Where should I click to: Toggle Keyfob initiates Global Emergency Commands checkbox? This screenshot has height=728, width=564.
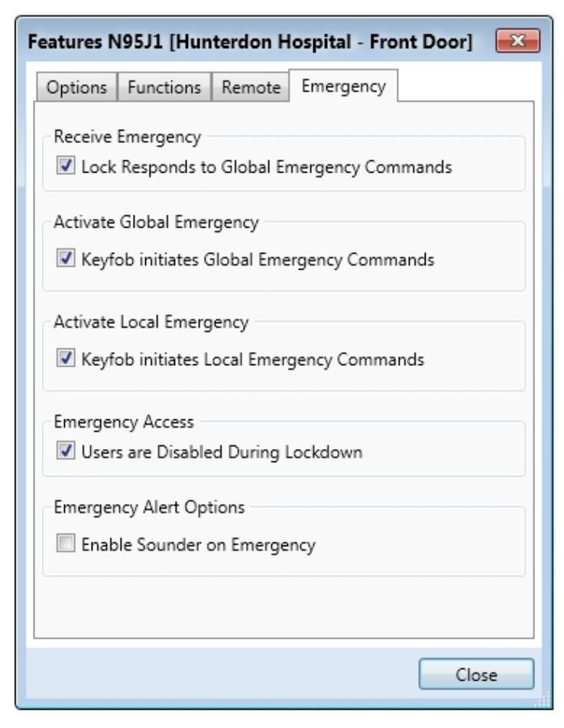coord(66,258)
